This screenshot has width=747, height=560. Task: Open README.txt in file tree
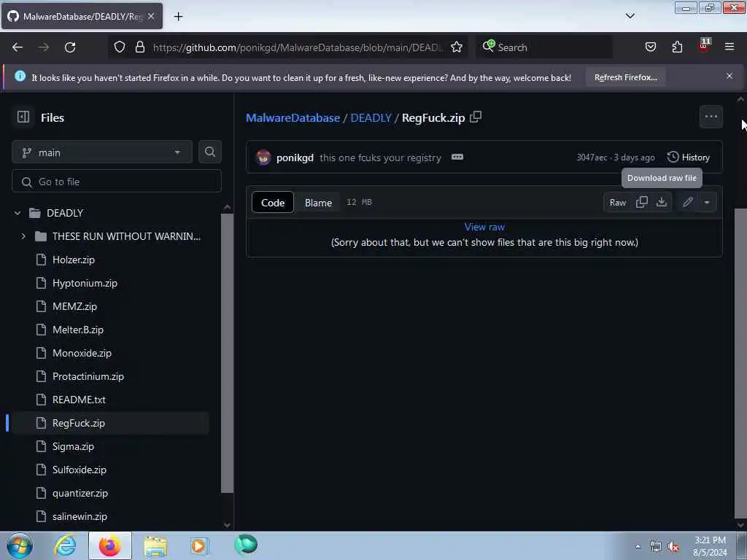click(79, 400)
